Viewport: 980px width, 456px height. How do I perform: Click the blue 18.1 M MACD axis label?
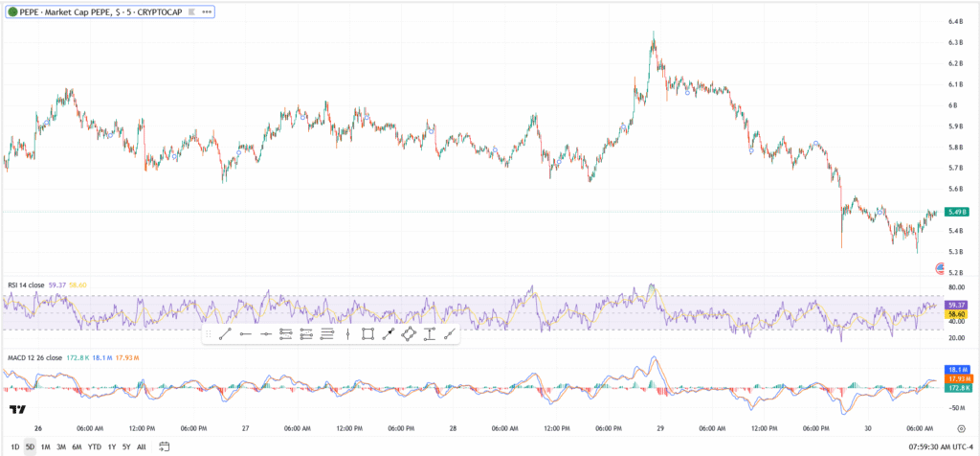pyautogui.click(x=957, y=370)
